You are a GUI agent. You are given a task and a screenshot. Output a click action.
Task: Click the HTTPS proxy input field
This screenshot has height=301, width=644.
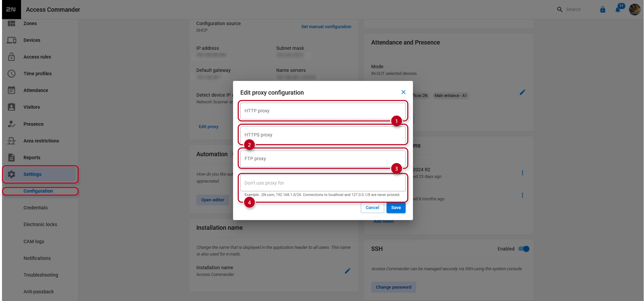323,135
